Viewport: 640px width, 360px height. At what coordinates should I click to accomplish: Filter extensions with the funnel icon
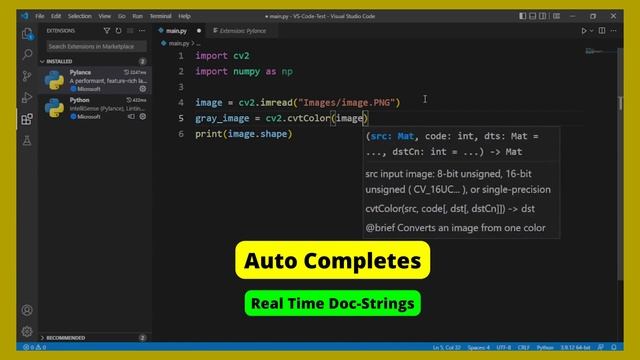[107, 31]
